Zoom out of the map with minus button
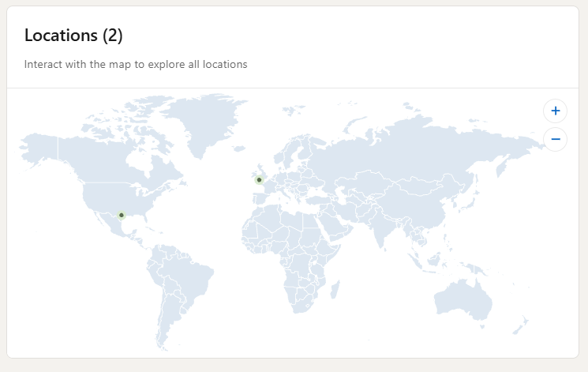 pyautogui.click(x=555, y=139)
